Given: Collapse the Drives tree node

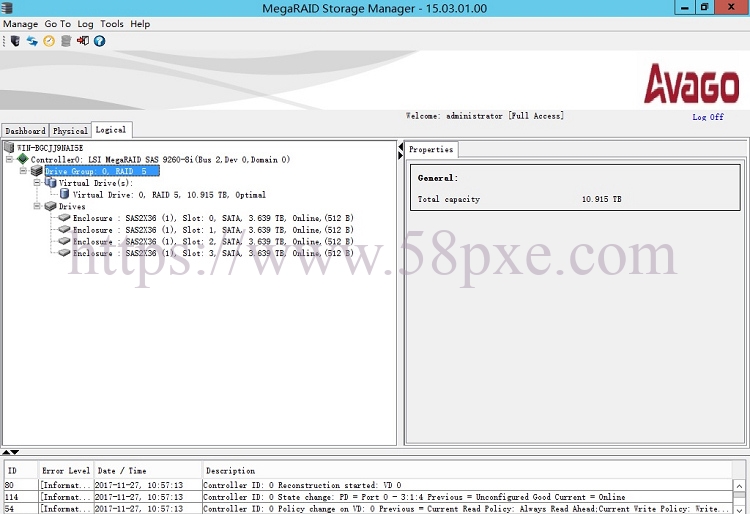Looking at the screenshot, I should [37, 206].
